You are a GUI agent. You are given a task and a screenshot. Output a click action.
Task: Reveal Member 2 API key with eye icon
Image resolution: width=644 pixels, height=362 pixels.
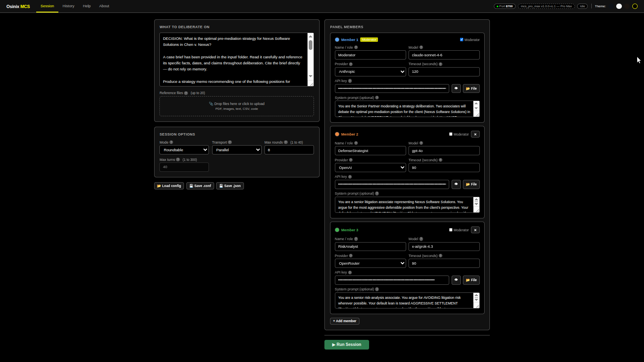[456, 184]
